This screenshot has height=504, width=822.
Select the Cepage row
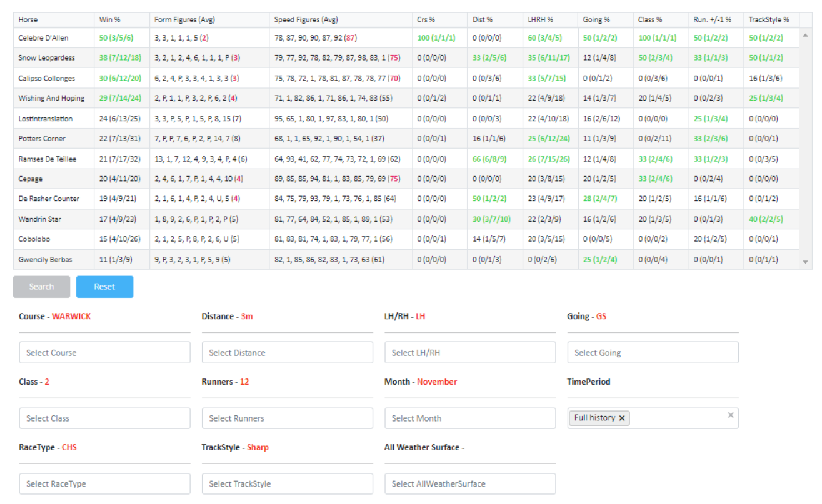coord(406,179)
